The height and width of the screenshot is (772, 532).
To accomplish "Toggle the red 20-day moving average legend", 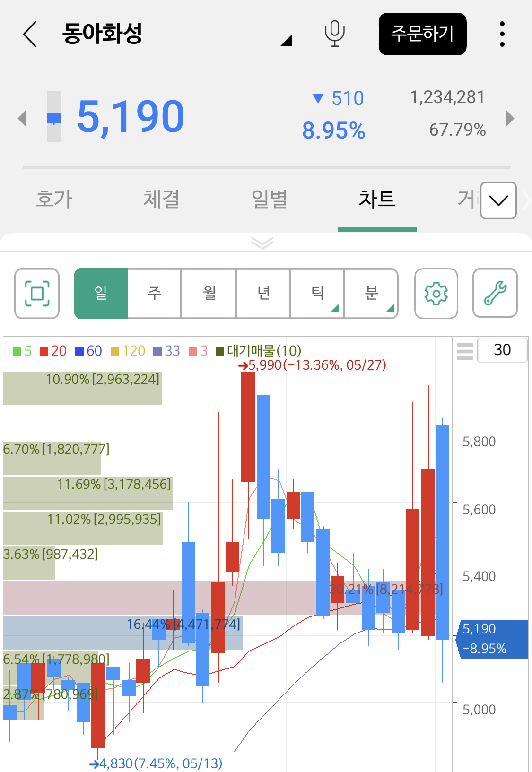I will [x=53, y=351].
